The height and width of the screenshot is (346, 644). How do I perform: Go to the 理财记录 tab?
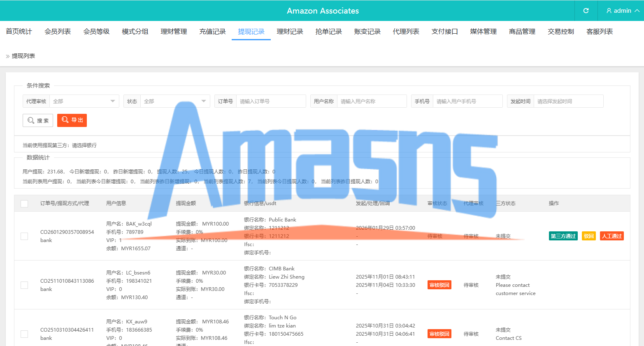(290, 31)
